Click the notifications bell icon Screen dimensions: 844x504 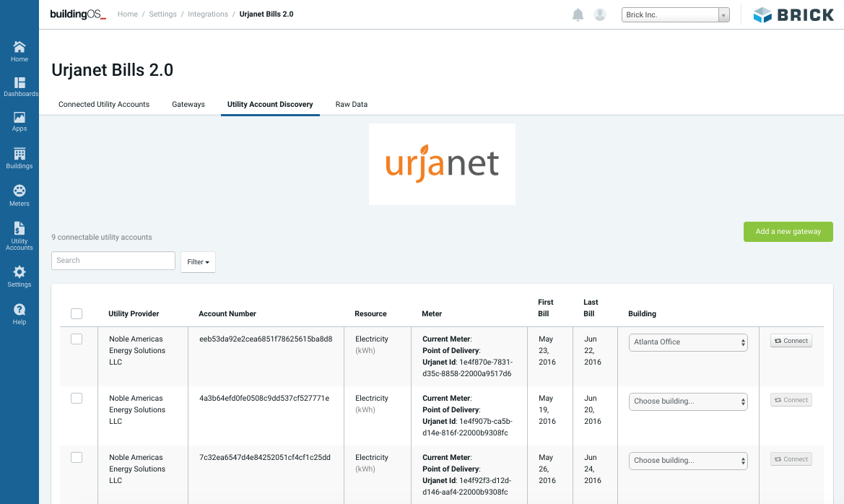click(578, 14)
